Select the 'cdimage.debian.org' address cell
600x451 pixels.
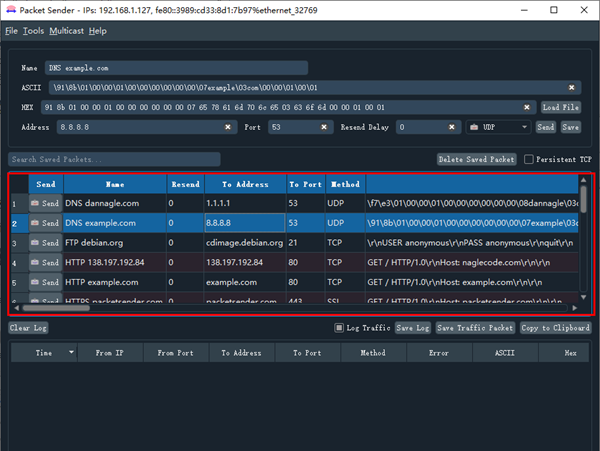click(245, 243)
